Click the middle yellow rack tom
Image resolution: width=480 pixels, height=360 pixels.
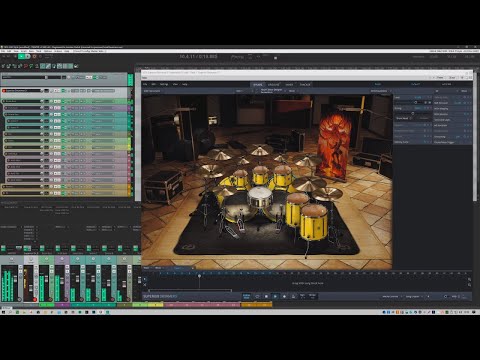click(260, 175)
